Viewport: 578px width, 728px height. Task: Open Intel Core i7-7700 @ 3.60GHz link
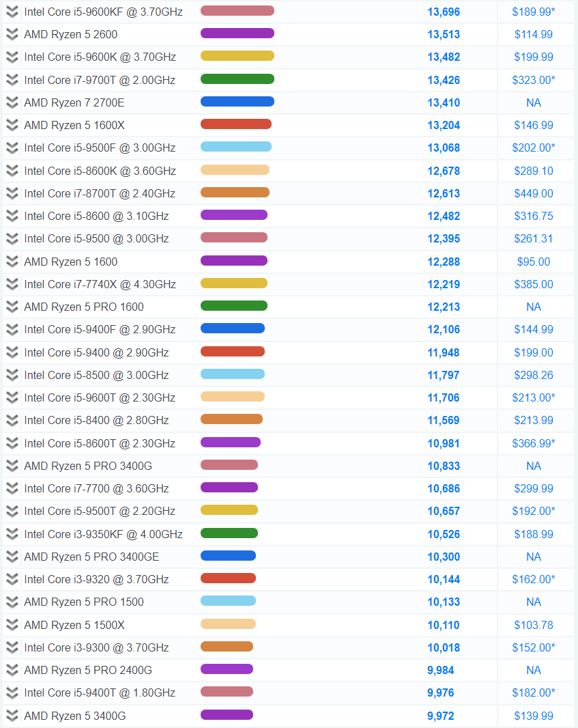[x=96, y=488]
